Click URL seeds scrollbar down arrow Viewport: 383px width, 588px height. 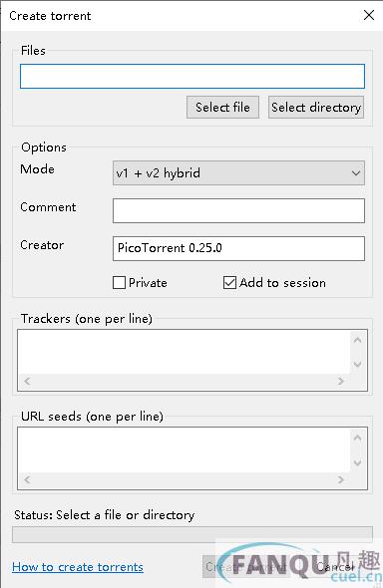click(358, 462)
